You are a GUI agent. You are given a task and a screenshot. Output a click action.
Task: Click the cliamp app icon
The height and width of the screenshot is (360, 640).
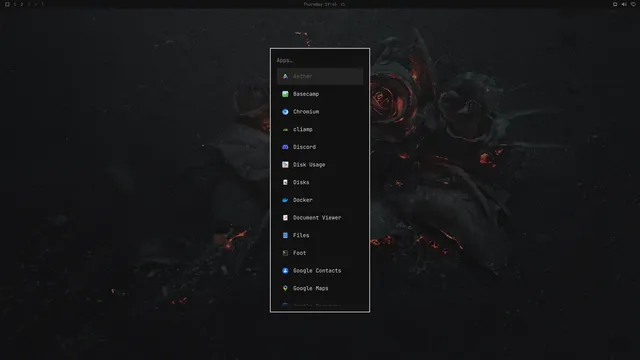[x=285, y=129]
